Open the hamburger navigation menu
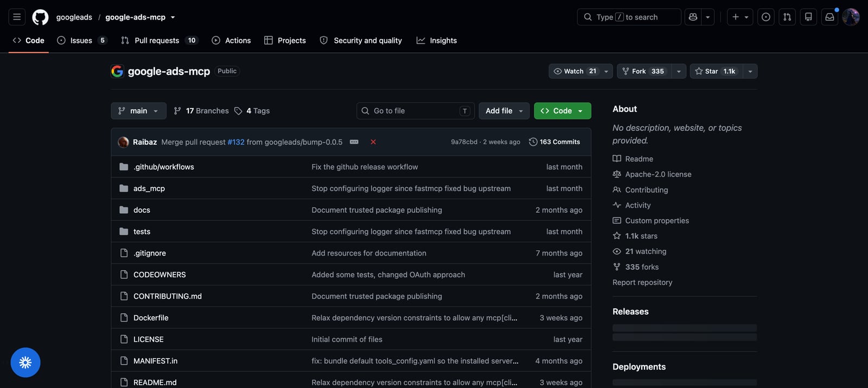This screenshot has width=868, height=388. point(17,17)
